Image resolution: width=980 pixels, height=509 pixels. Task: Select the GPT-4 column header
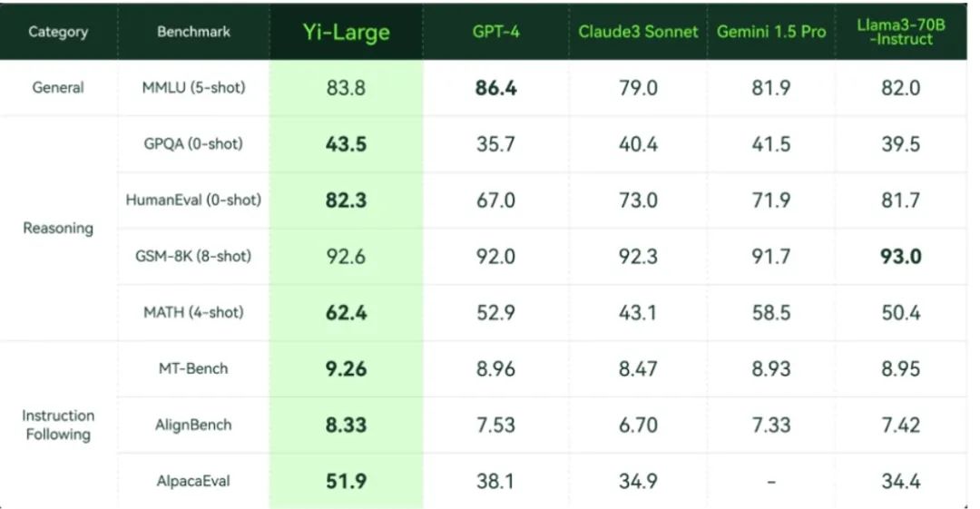click(495, 31)
